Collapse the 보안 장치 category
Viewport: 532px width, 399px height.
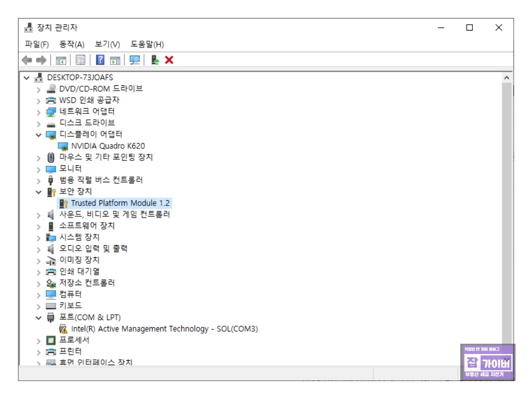coord(38,192)
